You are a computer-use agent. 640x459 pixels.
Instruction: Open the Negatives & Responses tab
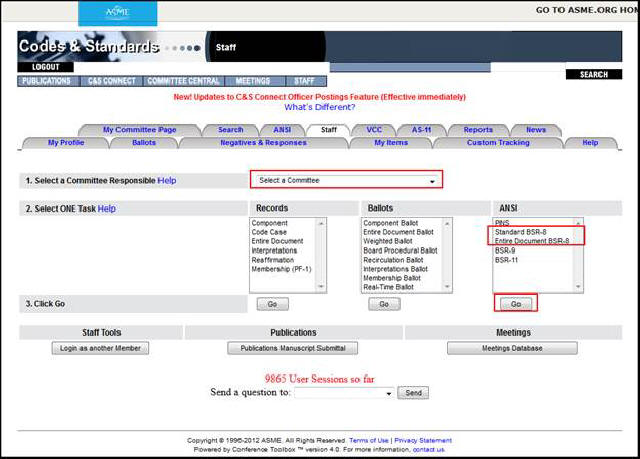point(263,143)
